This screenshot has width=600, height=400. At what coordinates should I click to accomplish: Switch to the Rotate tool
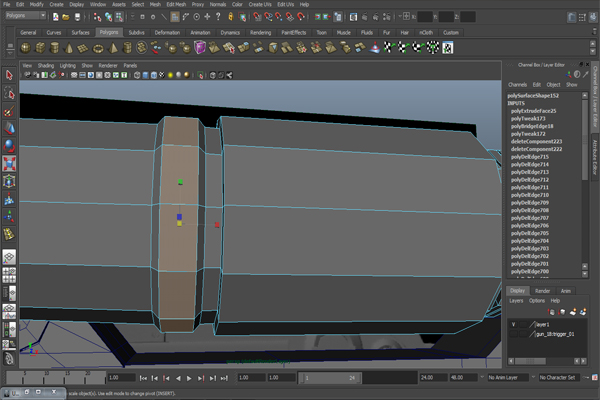pyautogui.click(x=9, y=146)
